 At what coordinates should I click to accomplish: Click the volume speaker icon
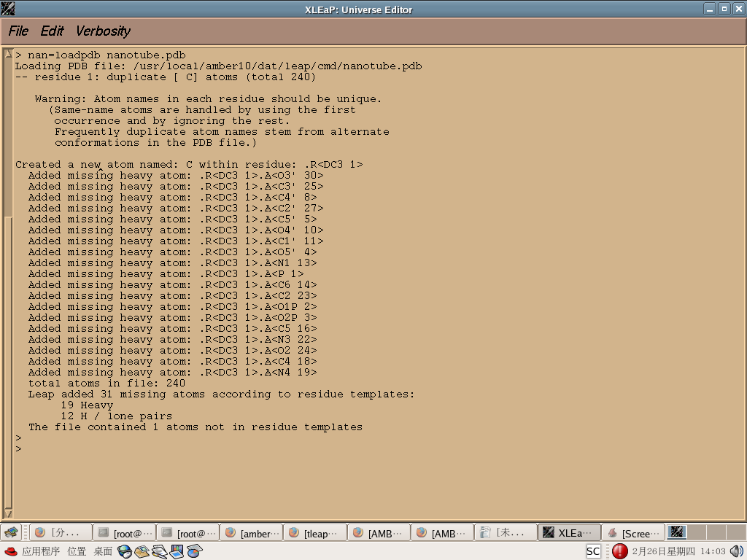(x=736, y=551)
